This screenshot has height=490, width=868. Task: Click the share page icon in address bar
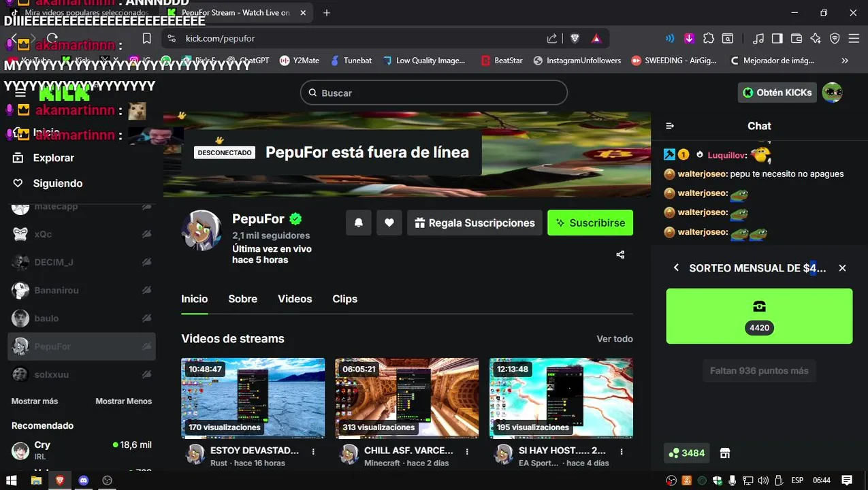[552, 39]
